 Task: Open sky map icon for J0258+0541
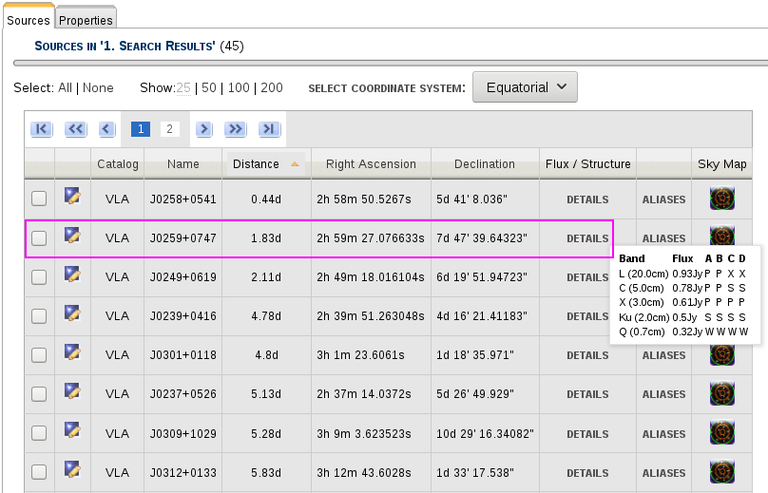tap(721, 199)
